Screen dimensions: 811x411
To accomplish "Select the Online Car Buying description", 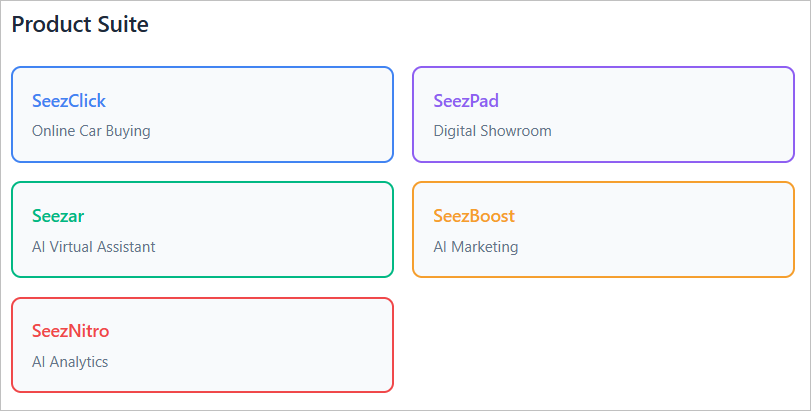I will (91, 131).
